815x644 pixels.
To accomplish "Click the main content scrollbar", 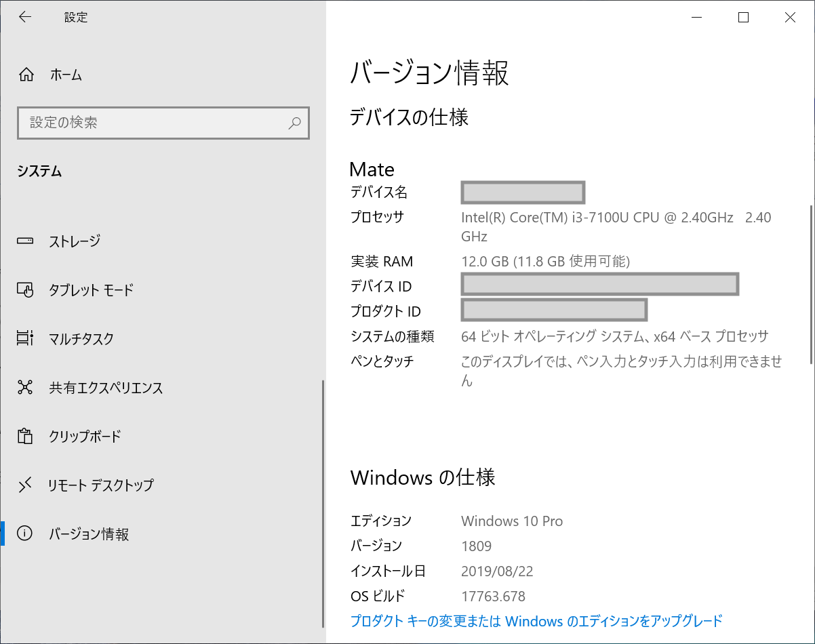I will coord(812,283).
